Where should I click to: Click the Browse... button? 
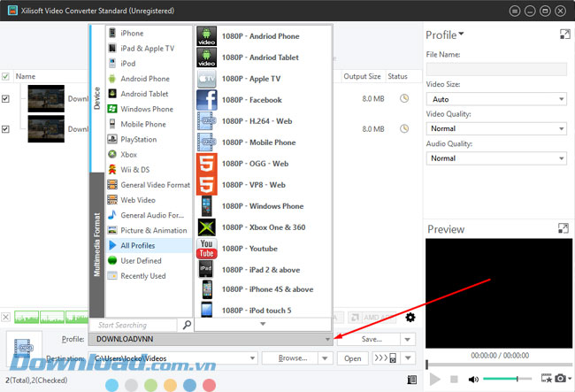point(290,357)
